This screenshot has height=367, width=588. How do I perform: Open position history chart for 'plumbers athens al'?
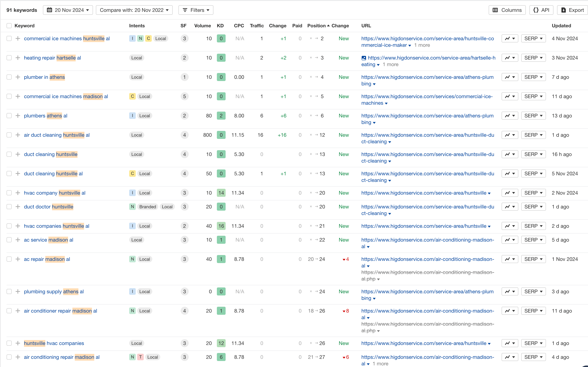coord(510,116)
